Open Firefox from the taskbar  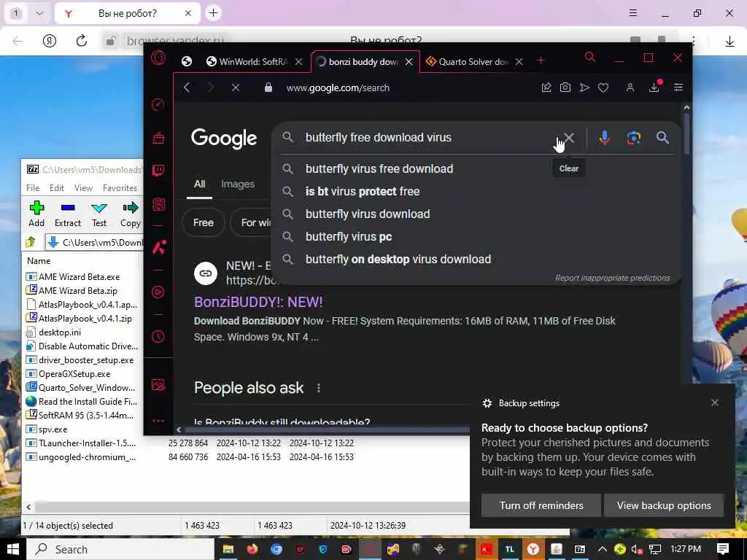[252, 549]
